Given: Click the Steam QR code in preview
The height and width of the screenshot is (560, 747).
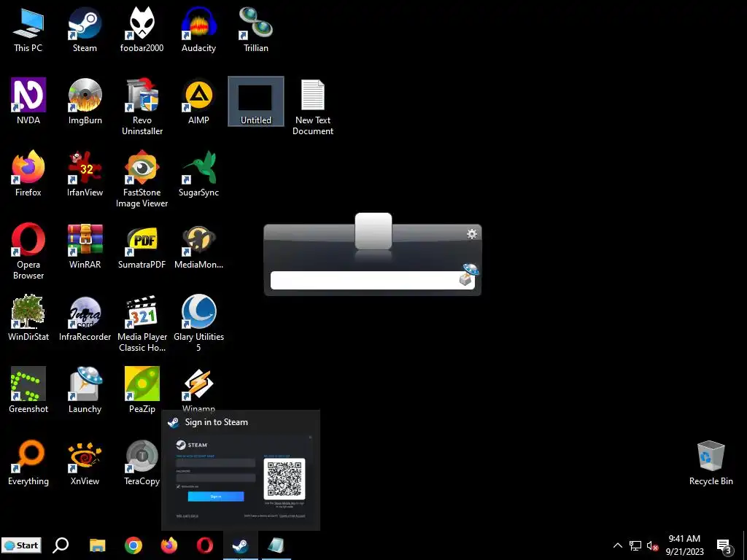Looking at the screenshot, I should (x=285, y=478).
